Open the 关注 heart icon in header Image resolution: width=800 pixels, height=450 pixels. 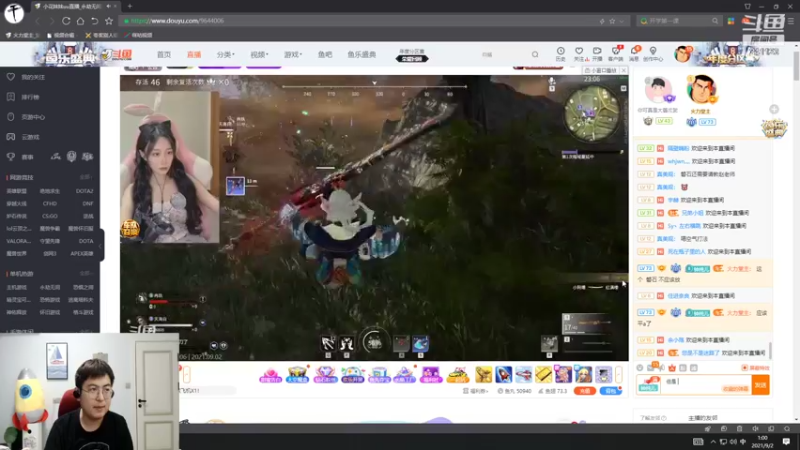579,54
